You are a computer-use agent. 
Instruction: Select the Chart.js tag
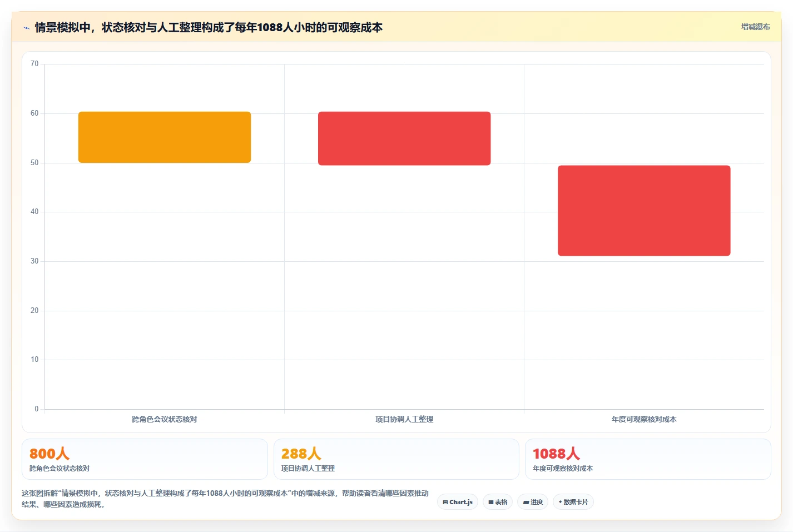tap(458, 502)
